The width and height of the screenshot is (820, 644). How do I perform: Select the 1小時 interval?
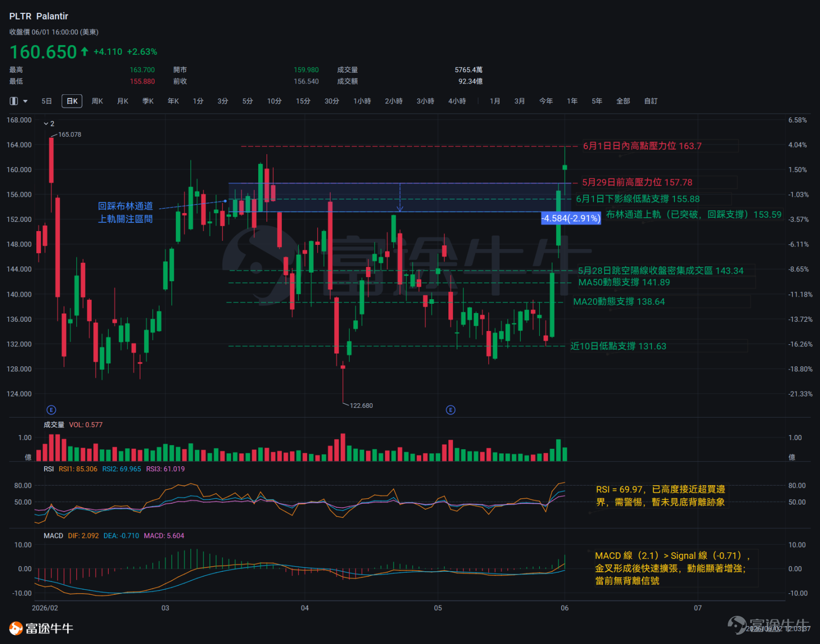coord(362,101)
